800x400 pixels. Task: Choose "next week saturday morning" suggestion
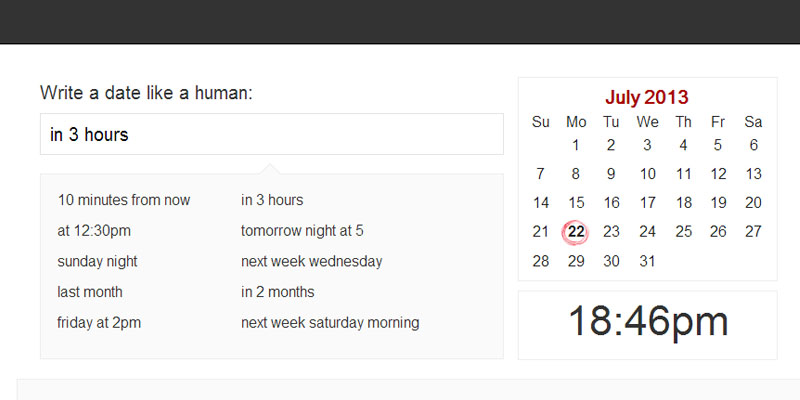[330, 323]
